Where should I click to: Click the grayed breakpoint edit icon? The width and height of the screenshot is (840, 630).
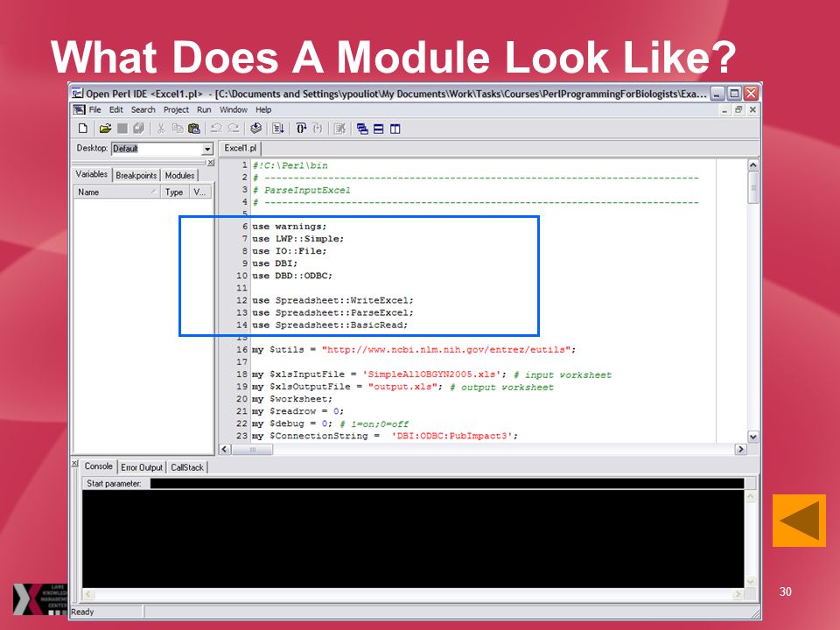(339, 129)
